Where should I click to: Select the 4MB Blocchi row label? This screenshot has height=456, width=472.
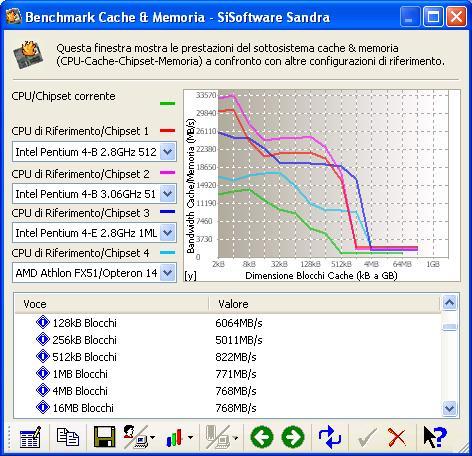[80, 391]
